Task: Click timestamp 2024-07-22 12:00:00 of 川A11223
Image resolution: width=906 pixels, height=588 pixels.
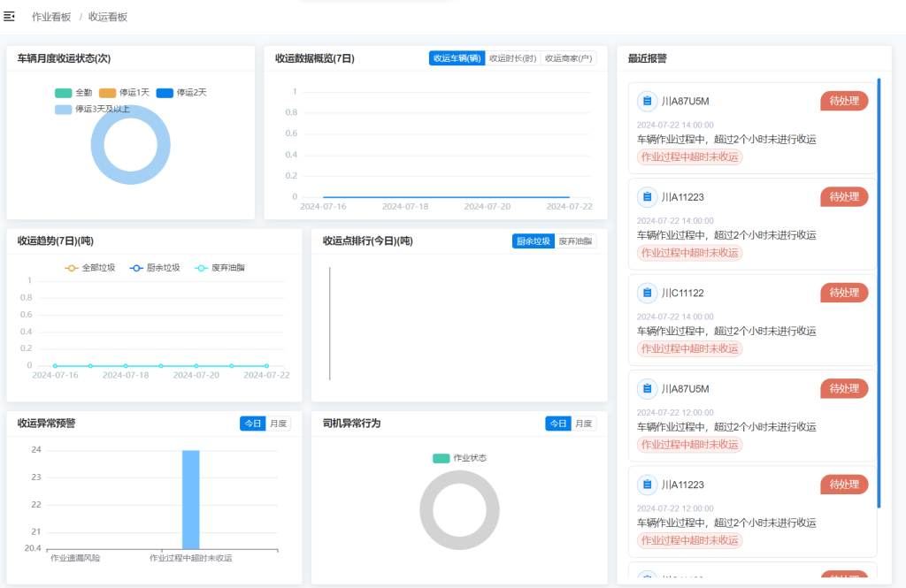Action: click(x=675, y=508)
